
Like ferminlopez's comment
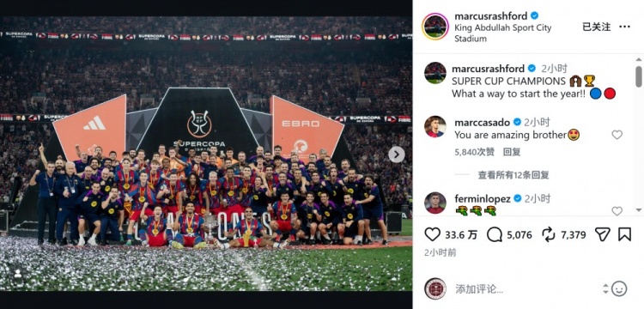click(617, 211)
